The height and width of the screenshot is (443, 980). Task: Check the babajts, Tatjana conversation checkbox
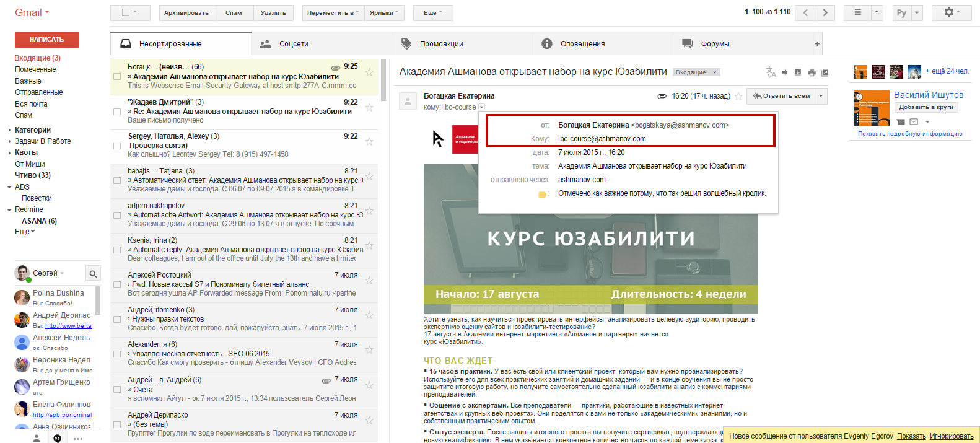117,180
